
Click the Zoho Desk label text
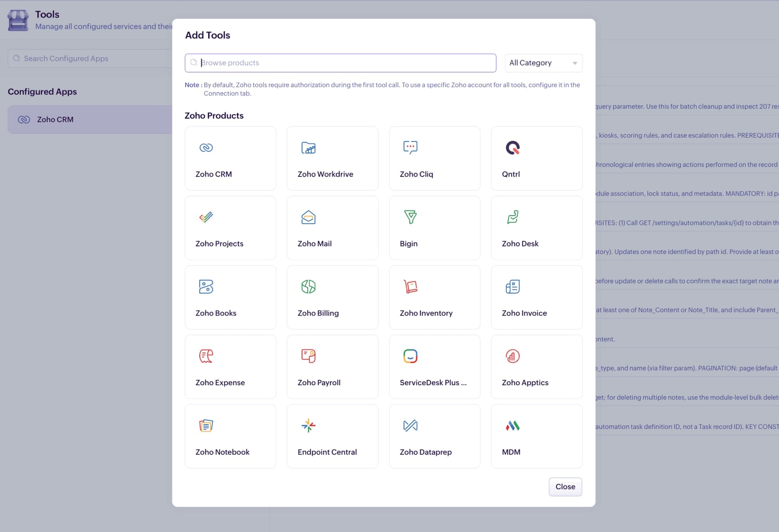[520, 243]
